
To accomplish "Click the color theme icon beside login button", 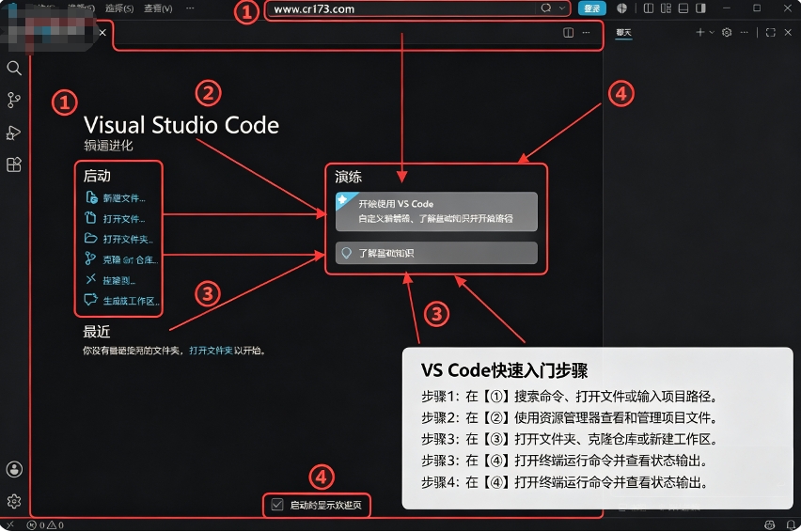I will click(x=621, y=8).
